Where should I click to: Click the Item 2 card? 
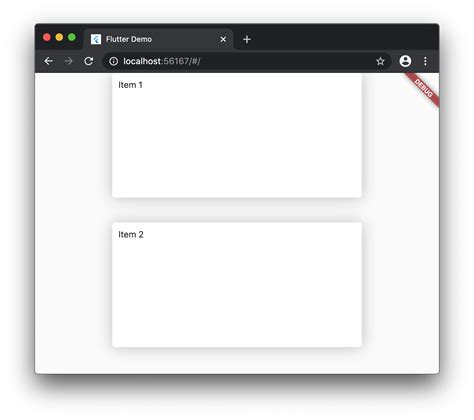pyautogui.click(x=237, y=285)
